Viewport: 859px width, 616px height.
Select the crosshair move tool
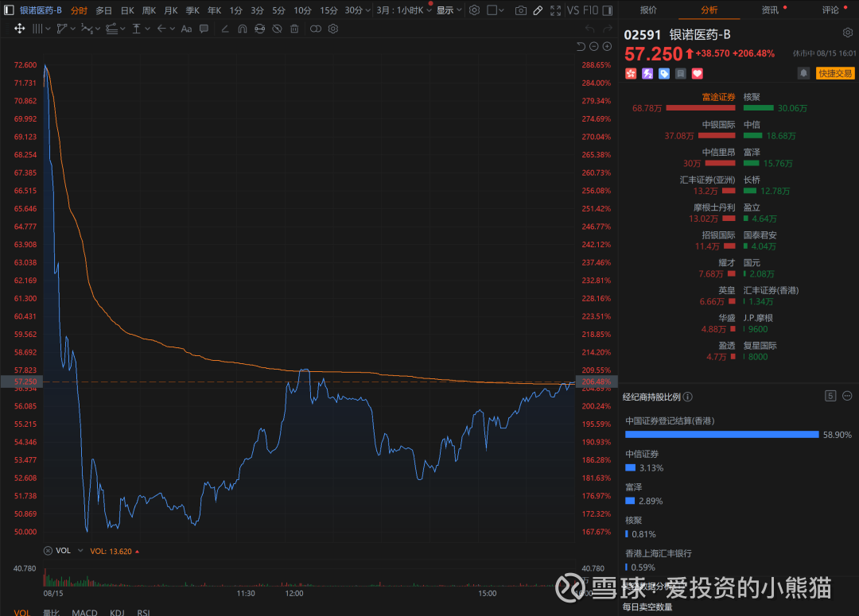[x=19, y=29]
